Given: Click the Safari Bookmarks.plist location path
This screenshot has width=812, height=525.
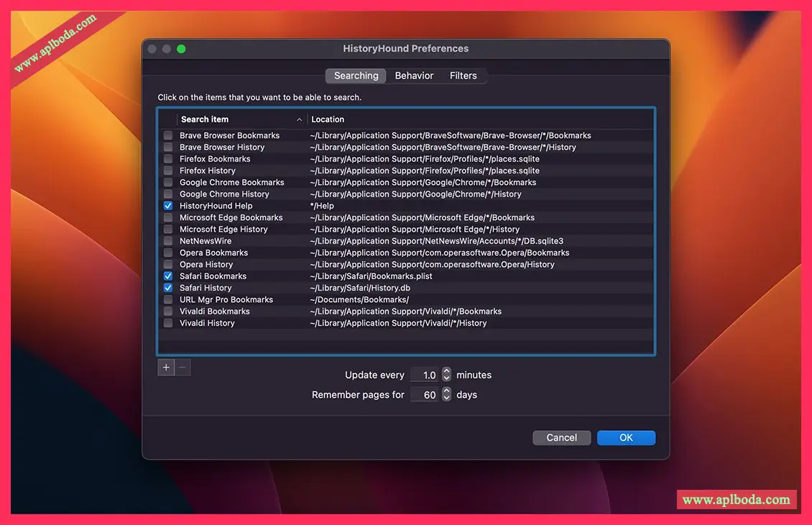Looking at the screenshot, I should [371, 276].
